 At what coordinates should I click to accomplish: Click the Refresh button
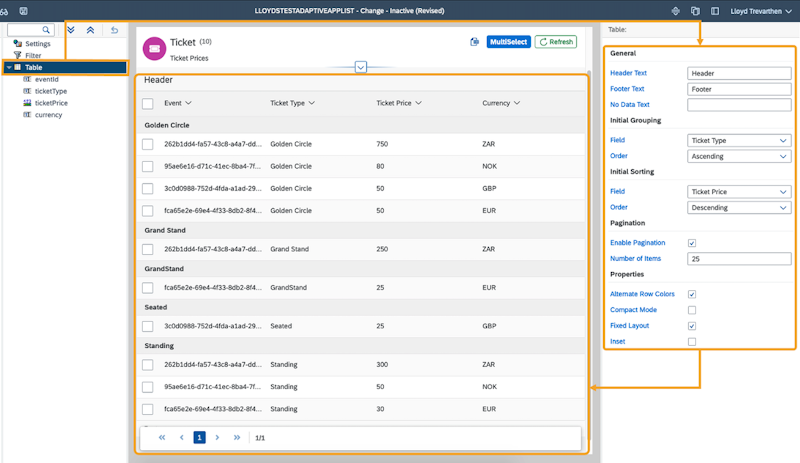click(x=556, y=42)
